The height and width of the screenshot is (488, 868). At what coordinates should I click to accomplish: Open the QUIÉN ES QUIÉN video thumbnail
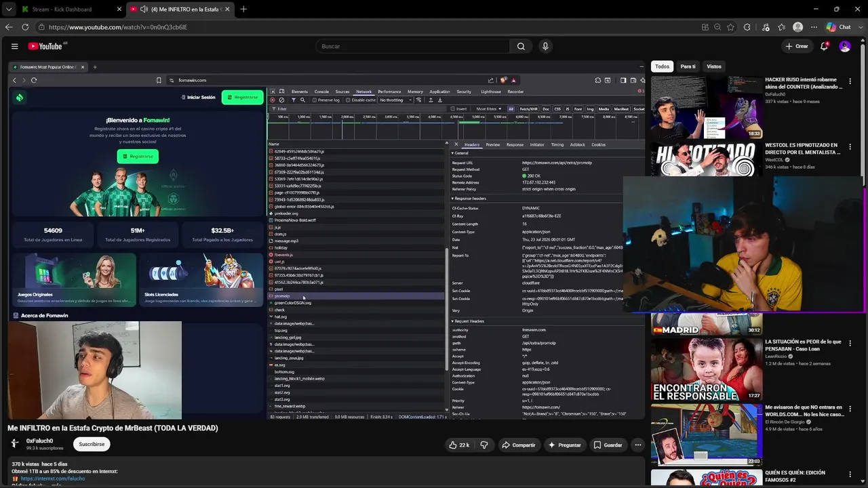coord(707,478)
